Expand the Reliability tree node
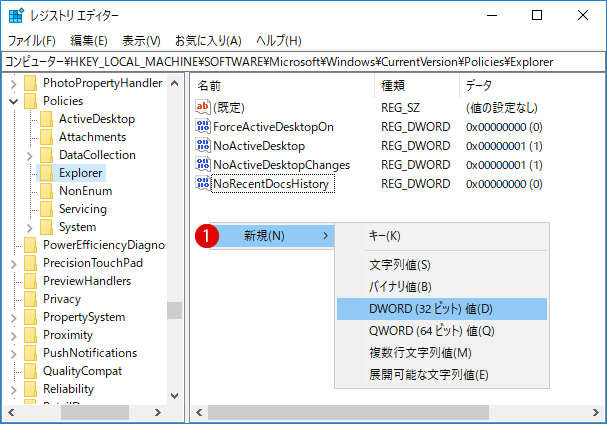 tap(14, 390)
